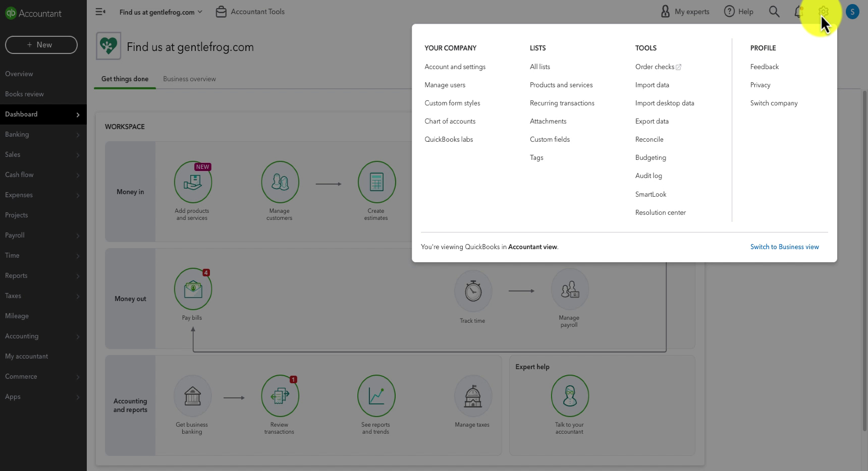The height and width of the screenshot is (471, 868).
Task: Click the page vertical scrollbar
Action: tap(865, 260)
